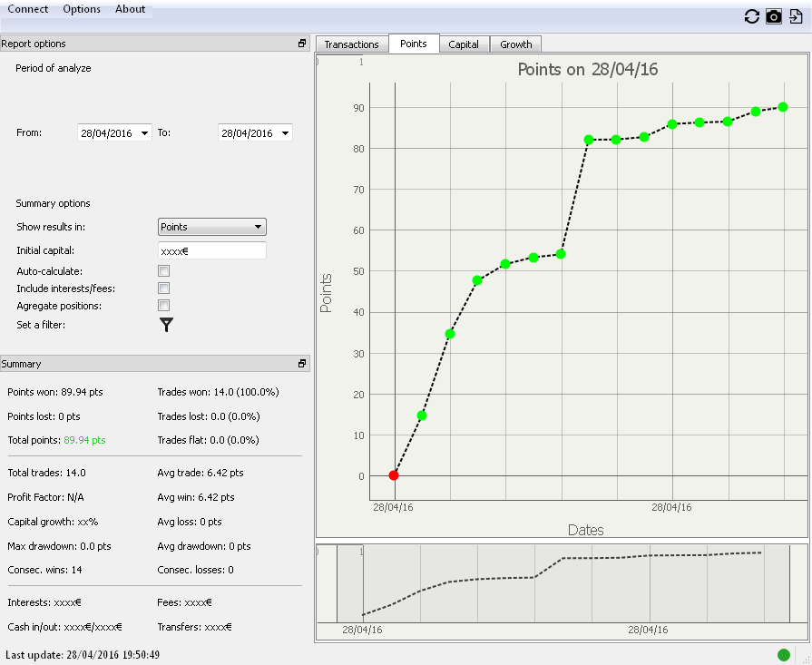
Task: Switch to the Capital tab
Action: pos(464,44)
